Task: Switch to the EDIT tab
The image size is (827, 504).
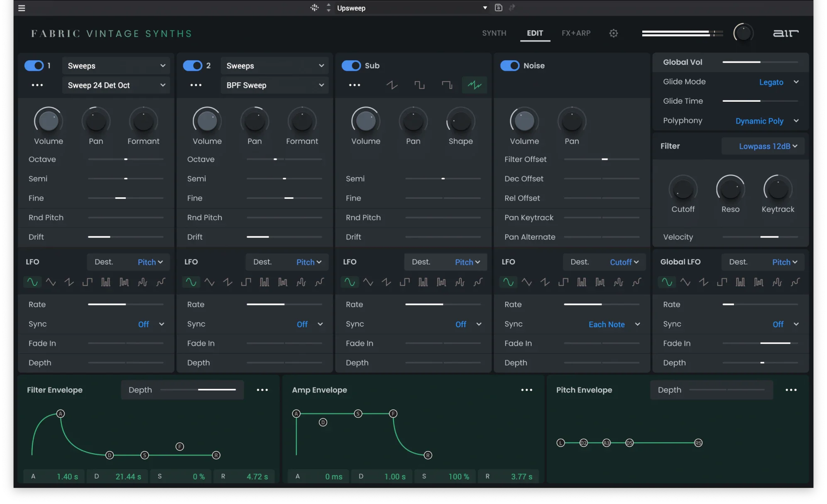Action: (535, 33)
